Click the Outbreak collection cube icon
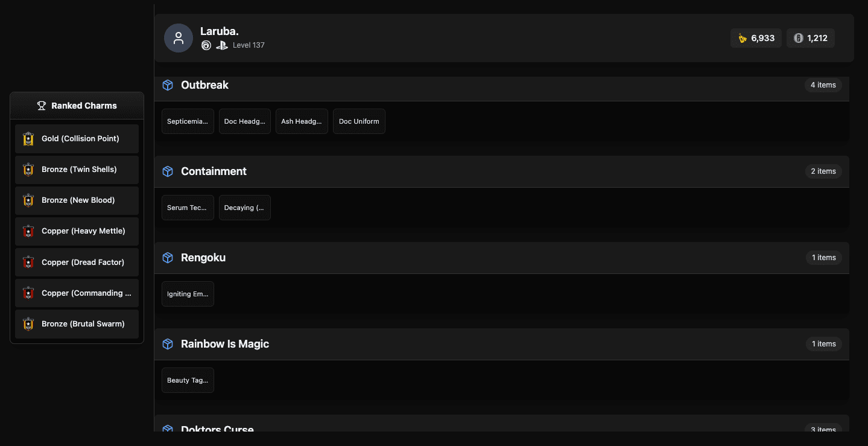Viewport: 868px width, 446px height. (168, 85)
